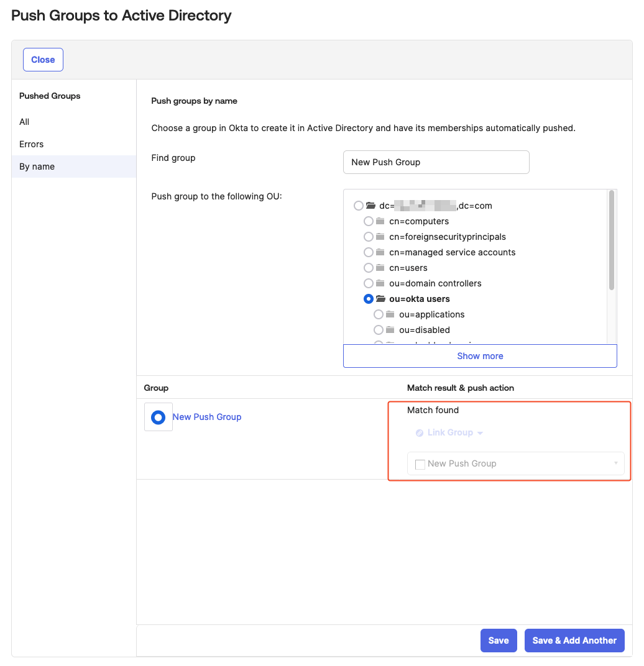Click the ou=okta users tree label
This screenshot has height=666, width=644.
420,299
